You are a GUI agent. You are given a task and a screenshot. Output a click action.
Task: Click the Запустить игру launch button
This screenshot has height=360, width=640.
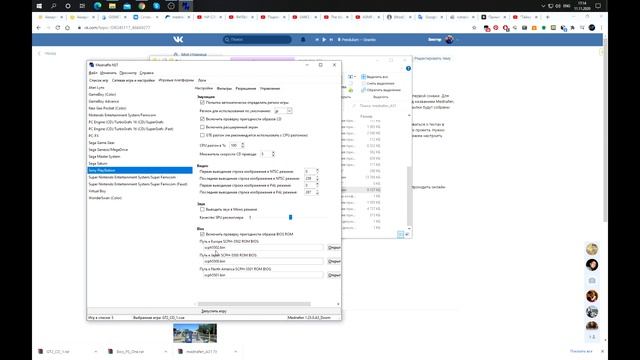click(x=214, y=311)
